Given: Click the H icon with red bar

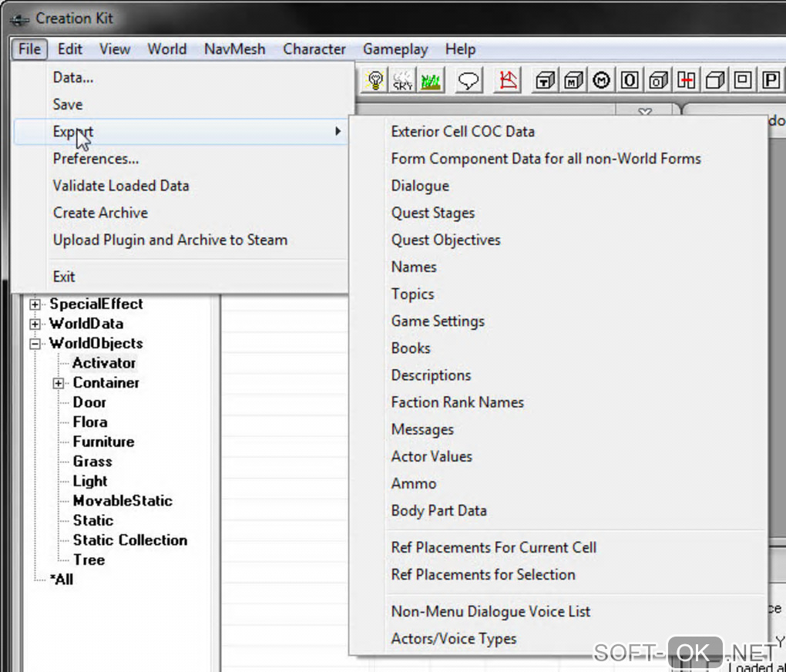Looking at the screenshot, I should click(687, 80).
